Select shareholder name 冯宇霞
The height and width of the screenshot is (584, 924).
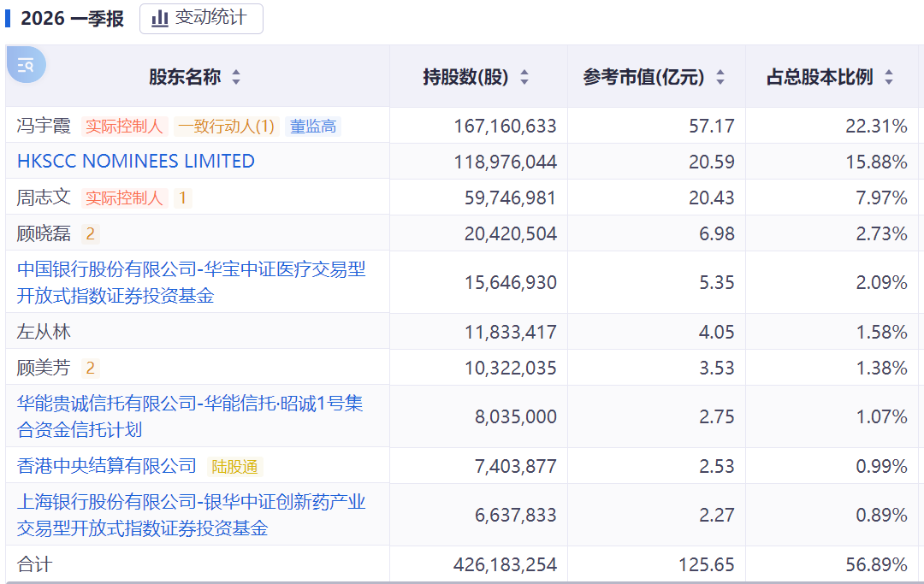coord(44,126)
